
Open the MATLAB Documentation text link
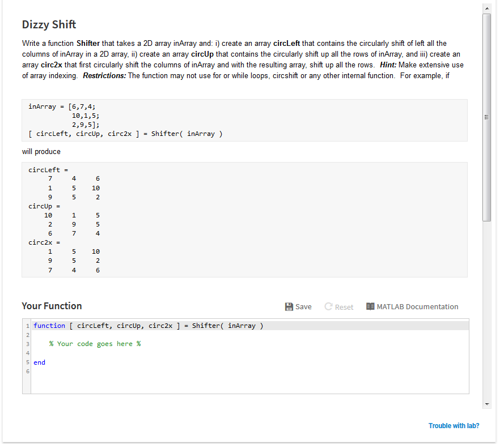tap(417, 307)
